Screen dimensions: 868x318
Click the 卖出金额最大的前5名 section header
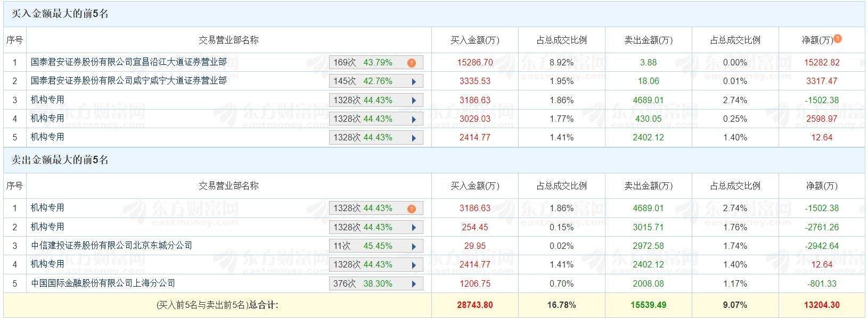(x=60, y=160)
